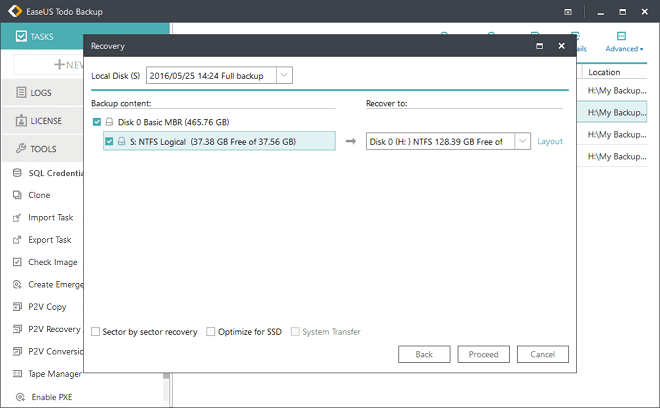The image size is (660, 408).
Task: Enable Optimize for SSD option
Action: coord(210,332)
